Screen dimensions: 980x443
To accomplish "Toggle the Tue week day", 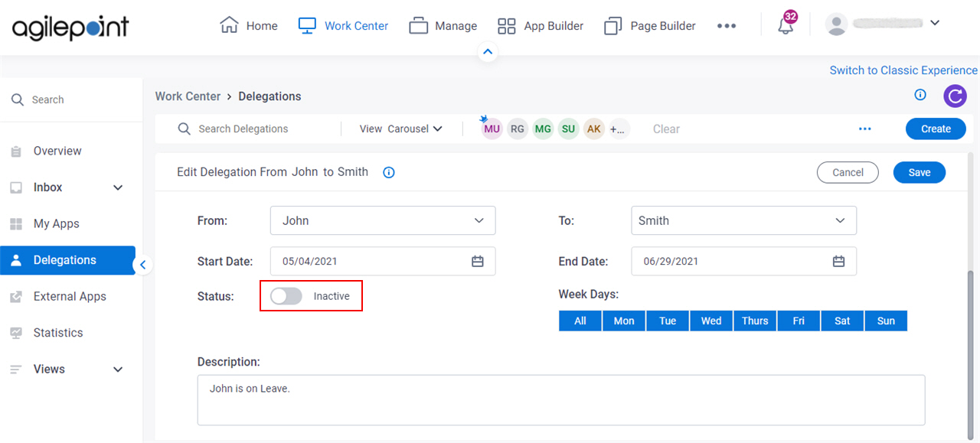I will [668, 321].
